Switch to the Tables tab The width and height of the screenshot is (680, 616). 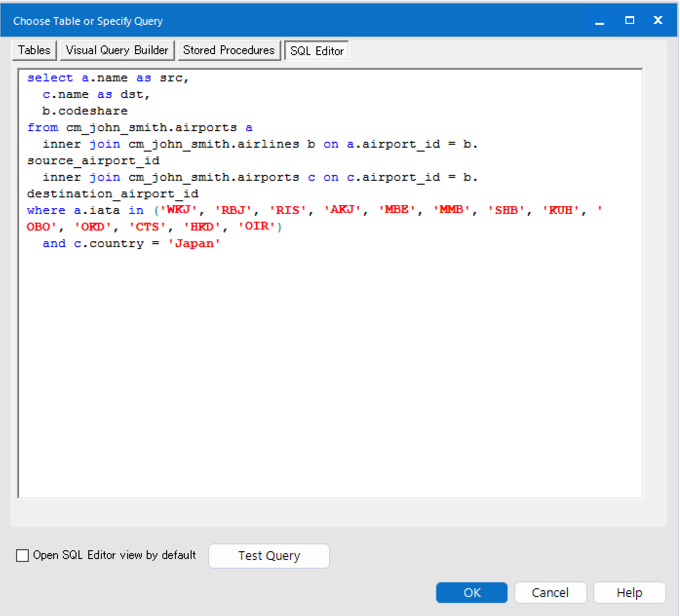[34, 50]
